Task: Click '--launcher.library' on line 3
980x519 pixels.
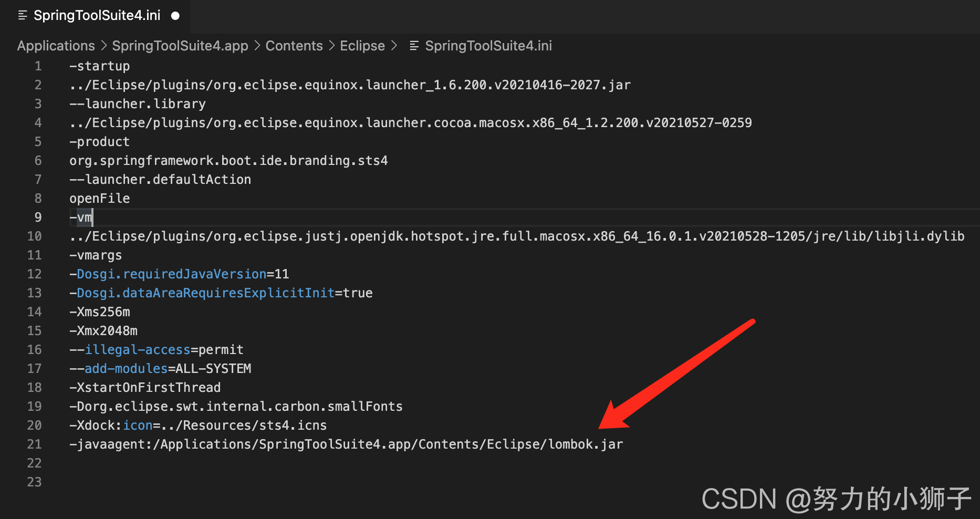Action: (x=138, y=104)
